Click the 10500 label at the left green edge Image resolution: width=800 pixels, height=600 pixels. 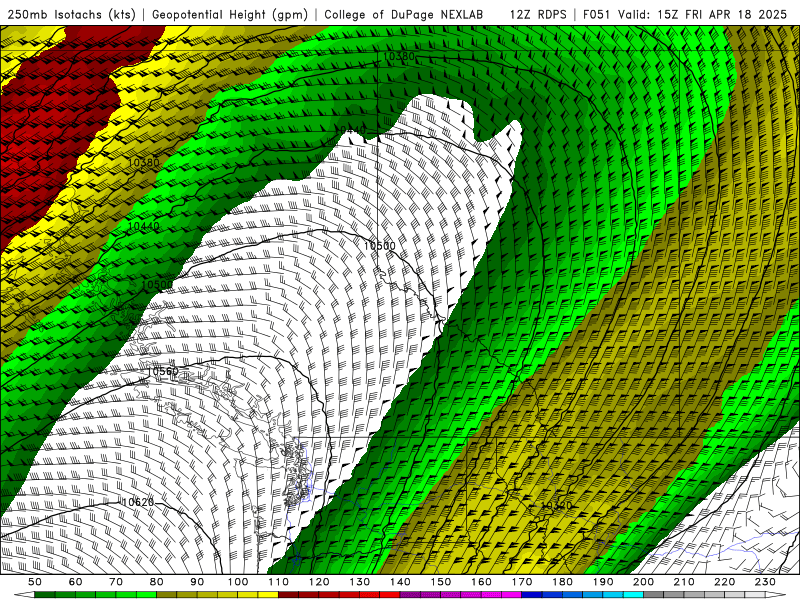pos(157,285)
